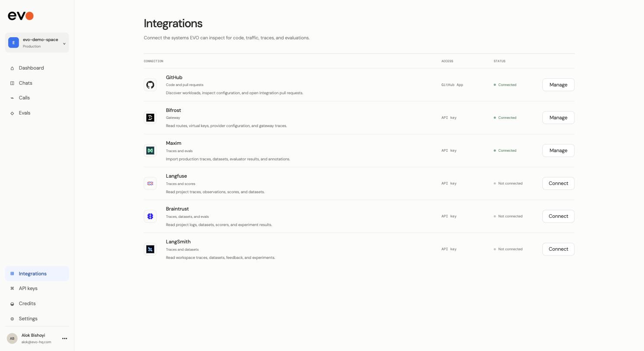The width and height of the screenshot is (644, 351).
Task: Open the Calls section
Action: point(37,98)
